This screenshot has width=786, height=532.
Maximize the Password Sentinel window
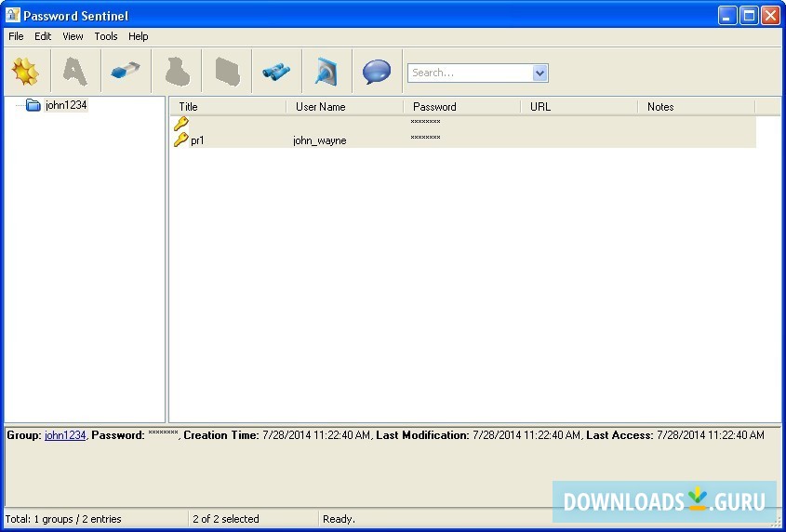tap(749, 16)
